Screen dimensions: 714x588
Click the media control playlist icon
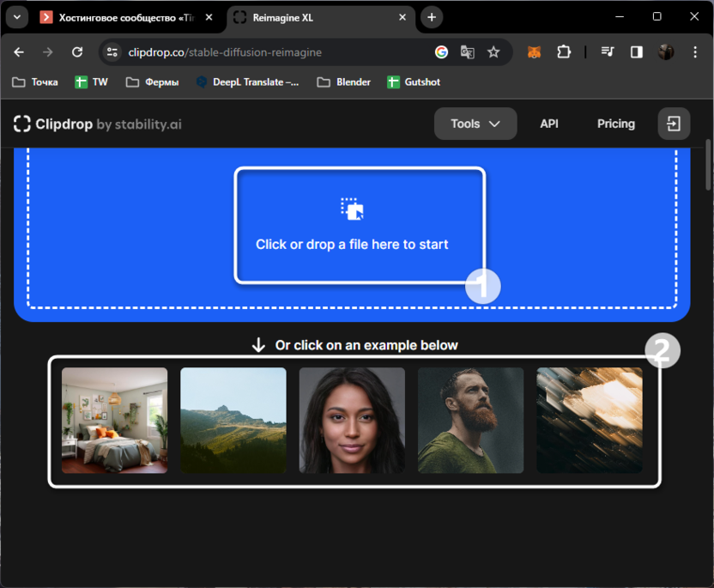[608, 52]
